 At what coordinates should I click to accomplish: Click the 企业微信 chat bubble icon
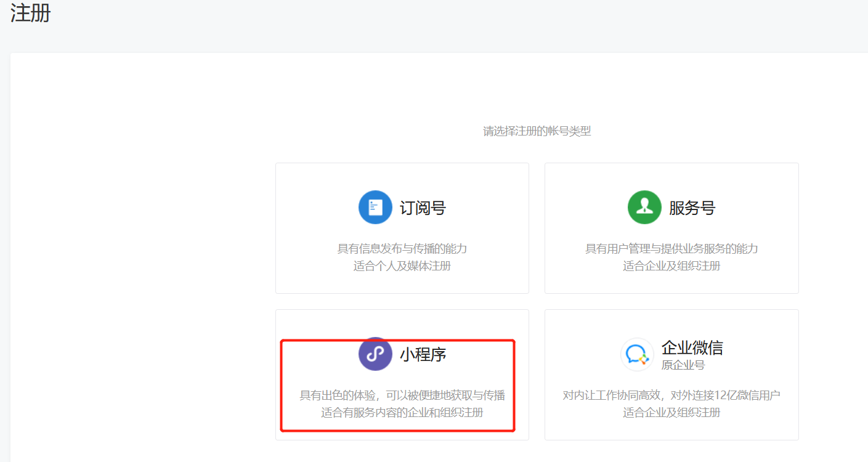pos(637,355)
